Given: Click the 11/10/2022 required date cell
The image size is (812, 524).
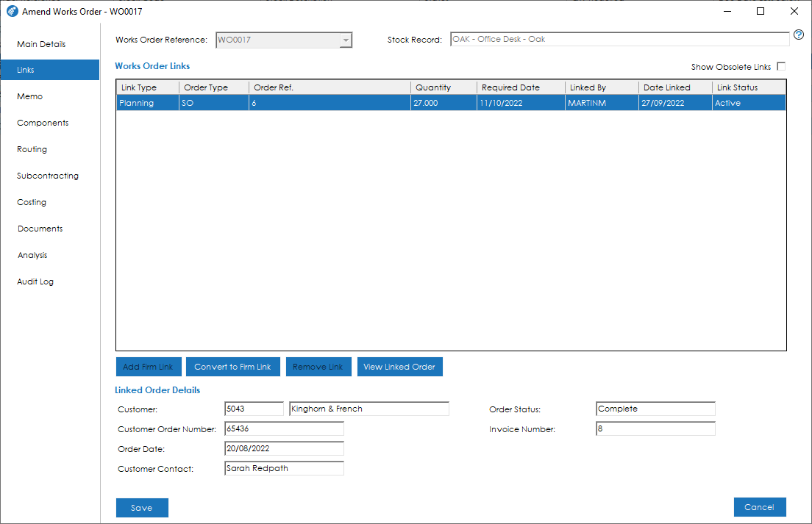Looking at the screenshot, I should pyautogui.click(x=521, y=103).
